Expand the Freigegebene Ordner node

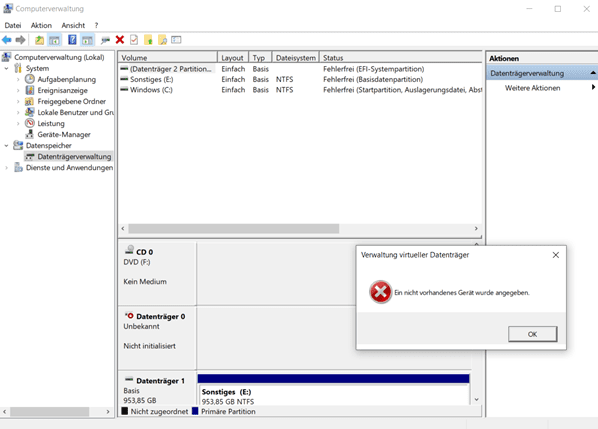18,101
